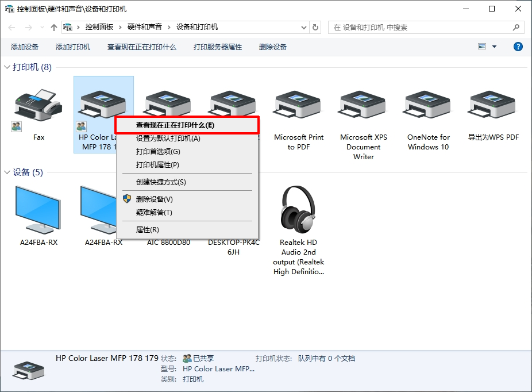Click 打印服务器属性 toolbar button

tap(218, 47)
